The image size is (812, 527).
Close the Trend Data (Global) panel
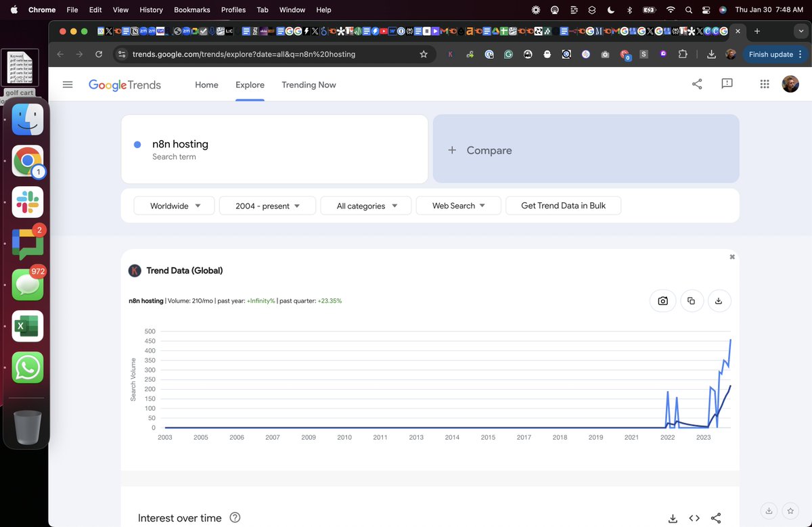tap(732, 257)
